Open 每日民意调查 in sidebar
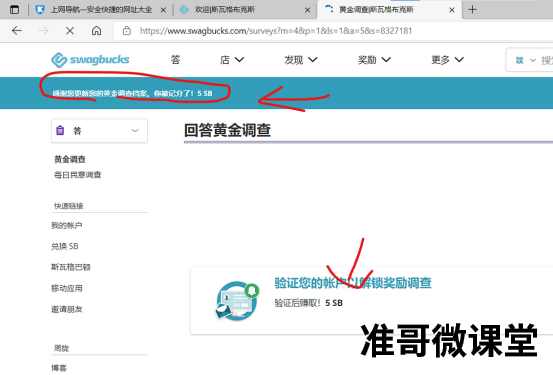The height and width of the screenshot is (375, 553). (x=78, y=175)
